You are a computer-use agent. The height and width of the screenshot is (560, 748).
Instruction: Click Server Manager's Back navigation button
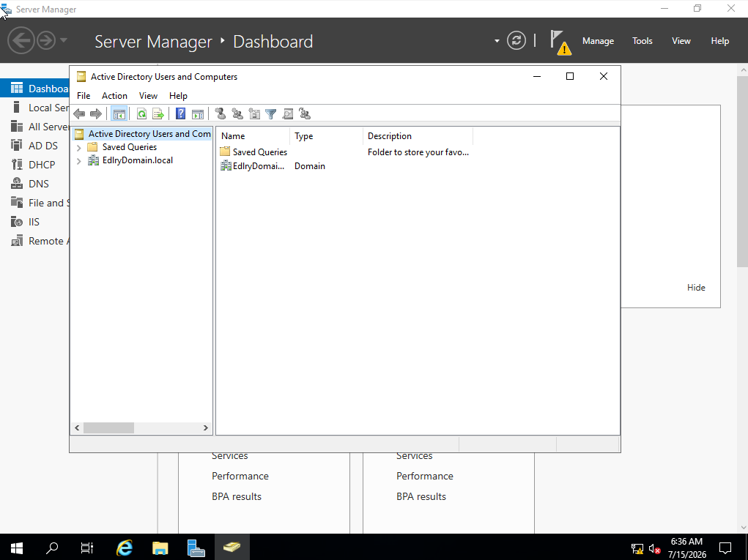pyautogui.click(x=21, y=40)
